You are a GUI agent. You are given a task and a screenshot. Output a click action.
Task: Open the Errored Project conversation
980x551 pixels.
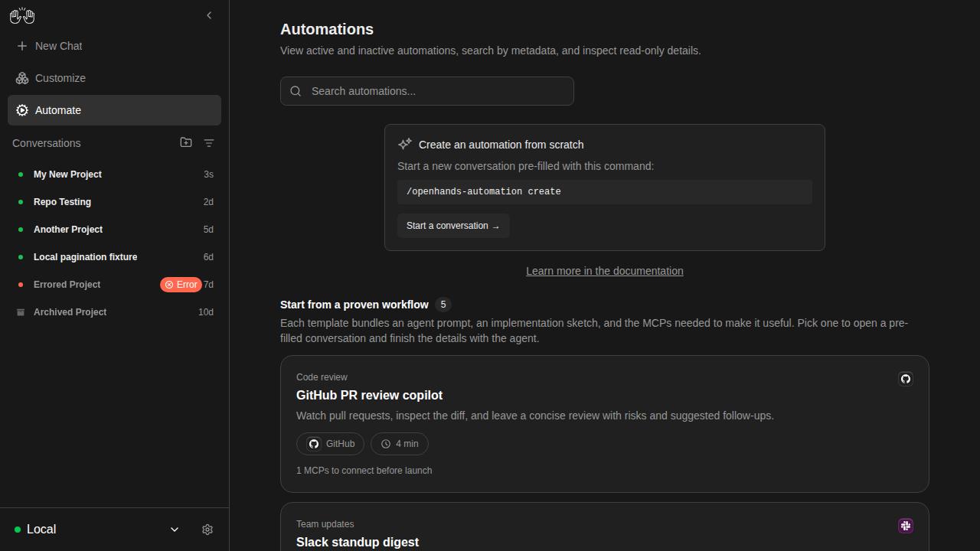click(114, 285)
